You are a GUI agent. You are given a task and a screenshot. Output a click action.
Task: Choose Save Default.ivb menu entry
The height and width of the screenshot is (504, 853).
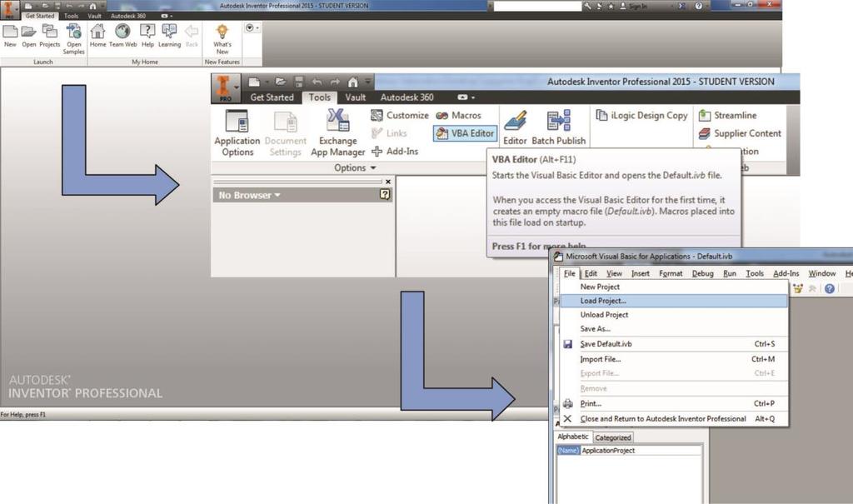coord(673,344)
